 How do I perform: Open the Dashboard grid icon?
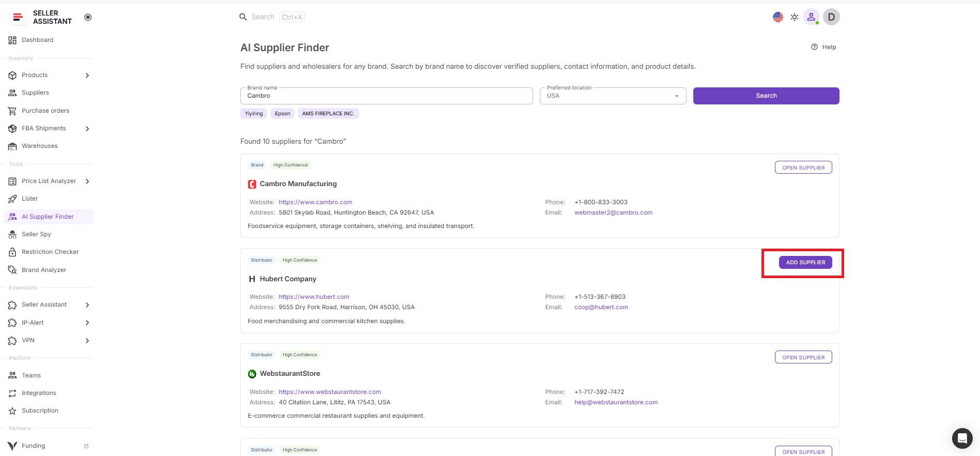tap(12, 40)
